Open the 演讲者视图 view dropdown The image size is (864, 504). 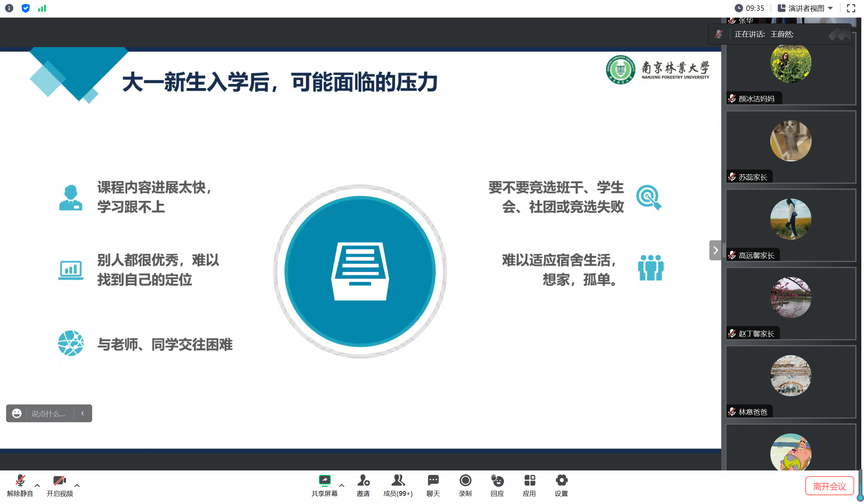pos(805,8)
